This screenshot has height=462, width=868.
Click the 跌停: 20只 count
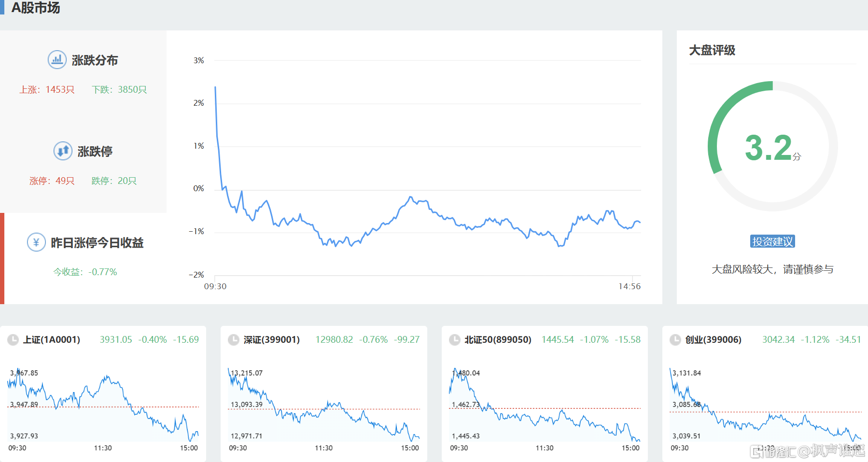[114, 181]
